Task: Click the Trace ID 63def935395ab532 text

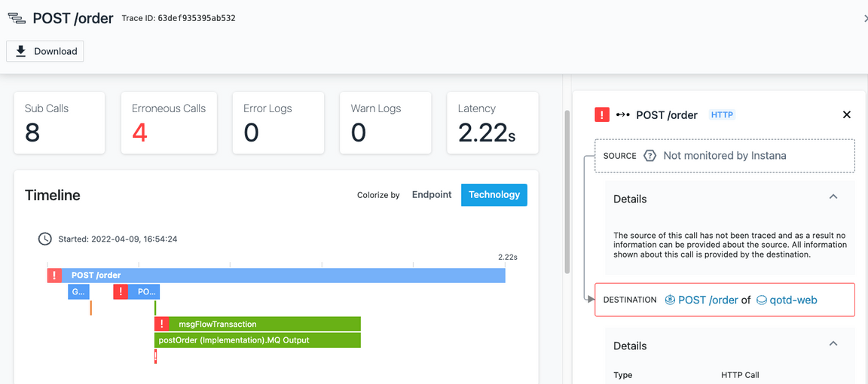Action: (179, 18)
